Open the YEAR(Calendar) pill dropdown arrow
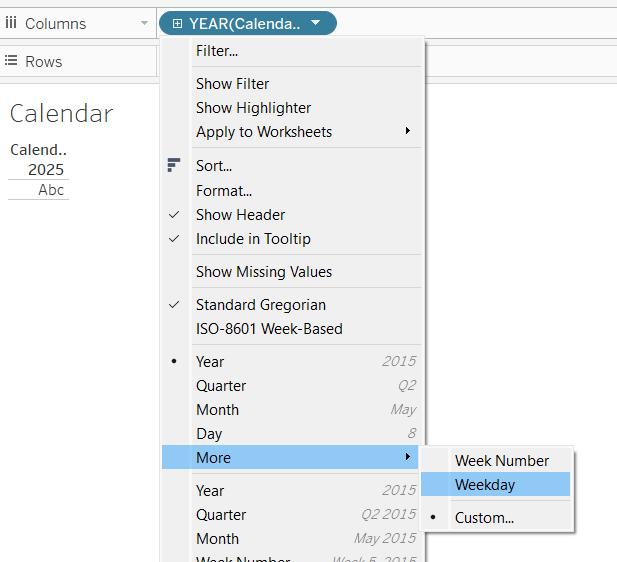 tap(316, 23)
